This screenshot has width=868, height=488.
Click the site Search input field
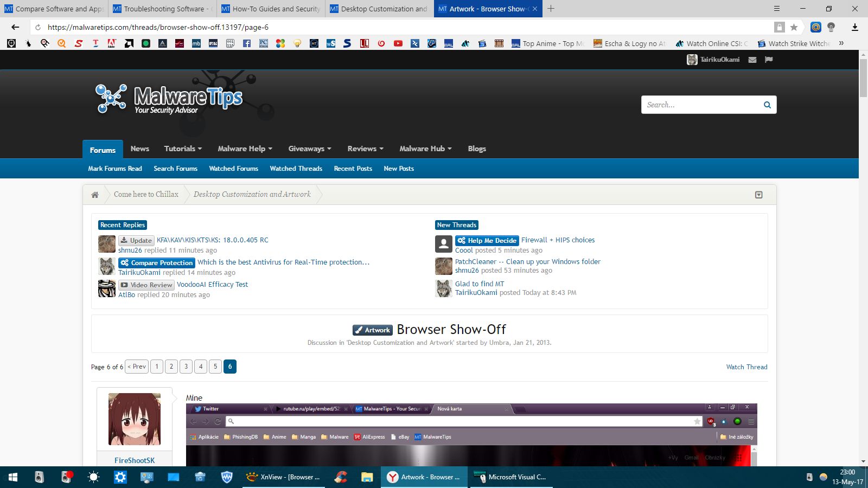point(701,105)
